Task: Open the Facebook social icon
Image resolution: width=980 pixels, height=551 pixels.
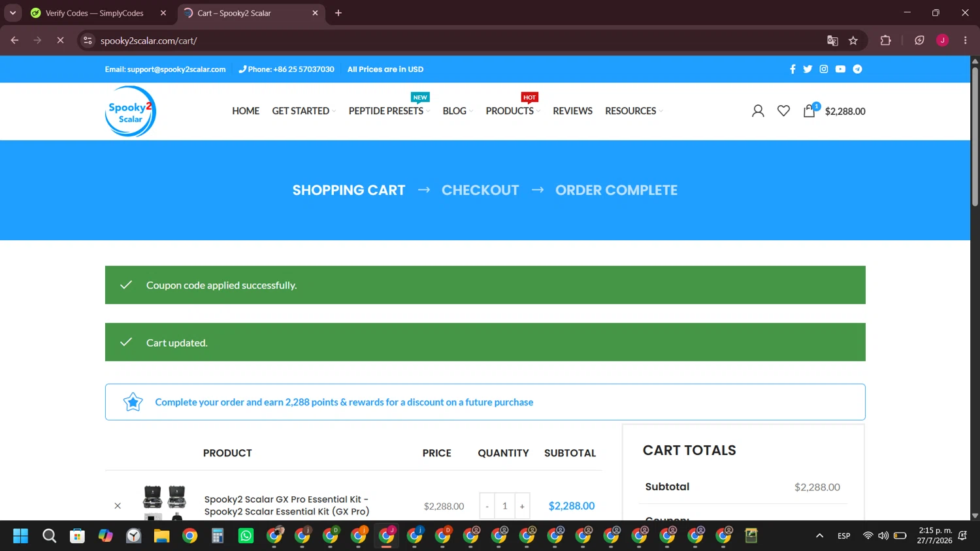Action: 792,69
